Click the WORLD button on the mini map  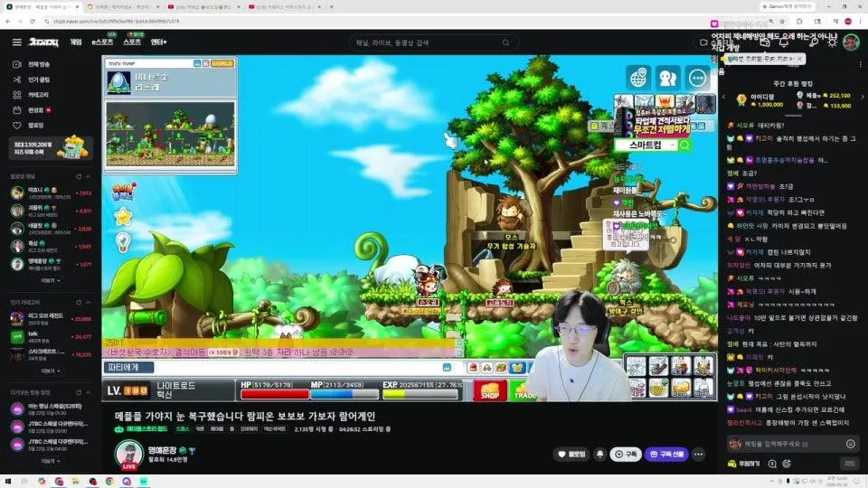[222, 63]
